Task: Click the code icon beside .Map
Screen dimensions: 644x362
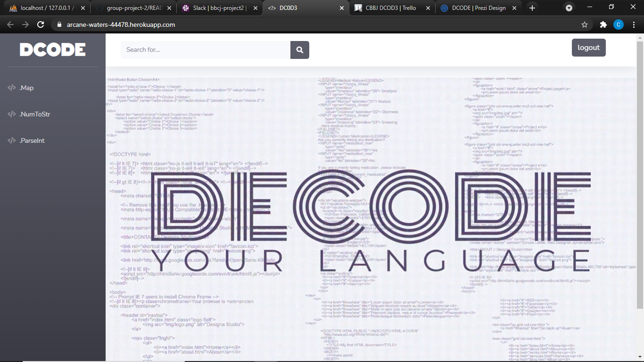Action: [12, 88]
